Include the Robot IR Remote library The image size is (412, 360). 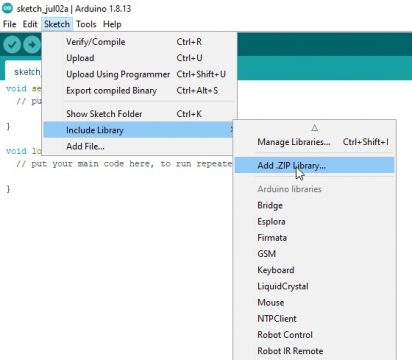[315, 351]
